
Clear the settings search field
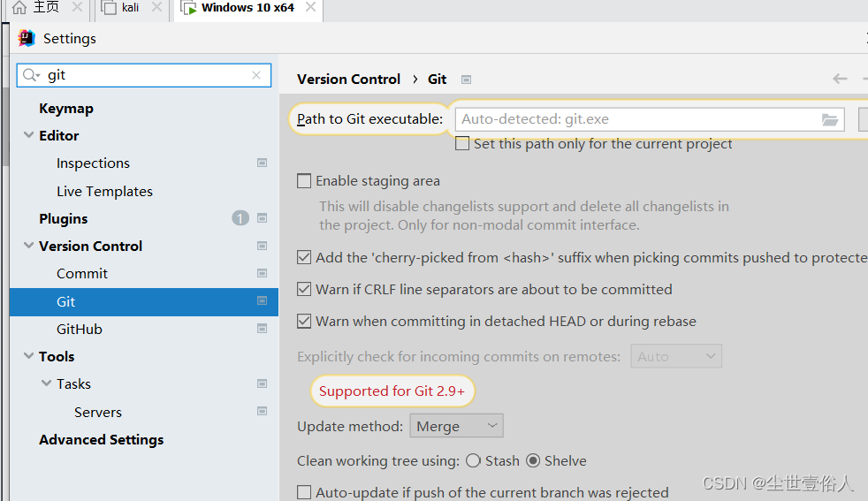(x=255, y=75)
